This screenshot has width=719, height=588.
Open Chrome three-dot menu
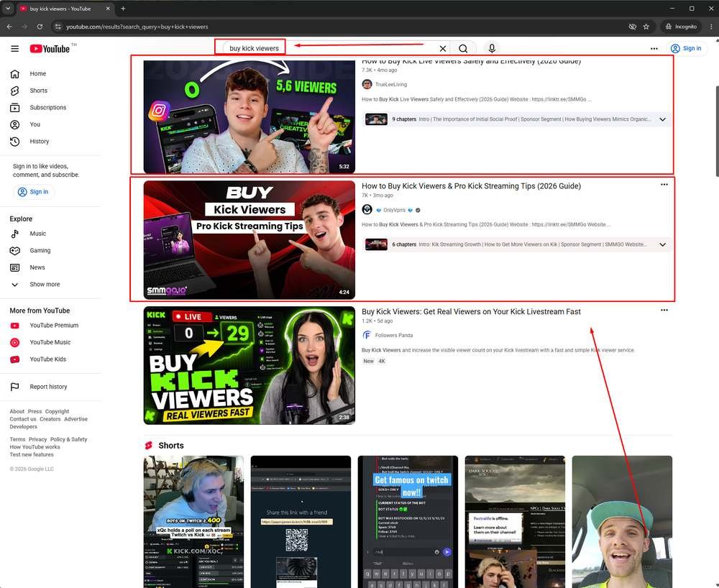(711, 27)
